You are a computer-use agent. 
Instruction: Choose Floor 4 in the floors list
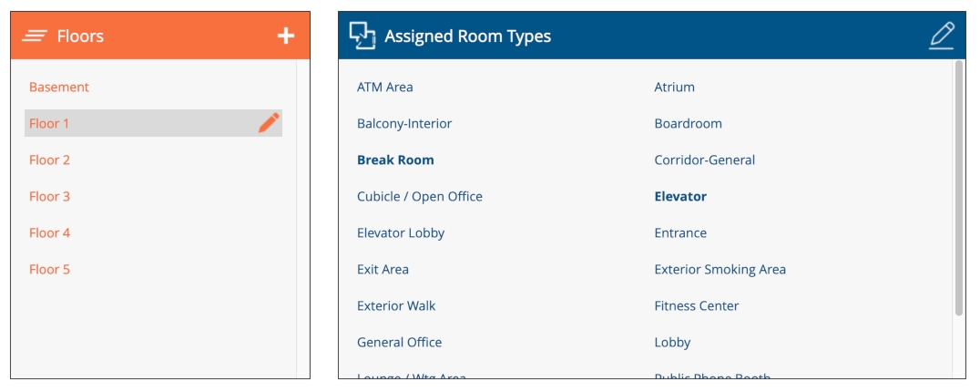tap(49, 233)
